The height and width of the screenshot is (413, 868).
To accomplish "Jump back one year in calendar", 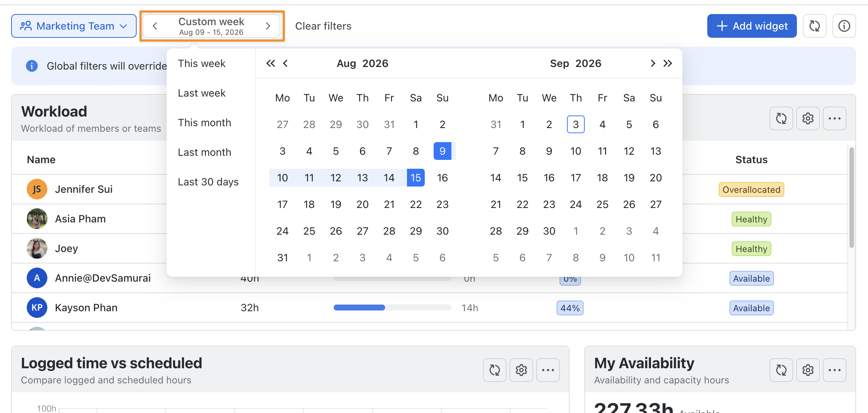I will click(x=271, y=63).
